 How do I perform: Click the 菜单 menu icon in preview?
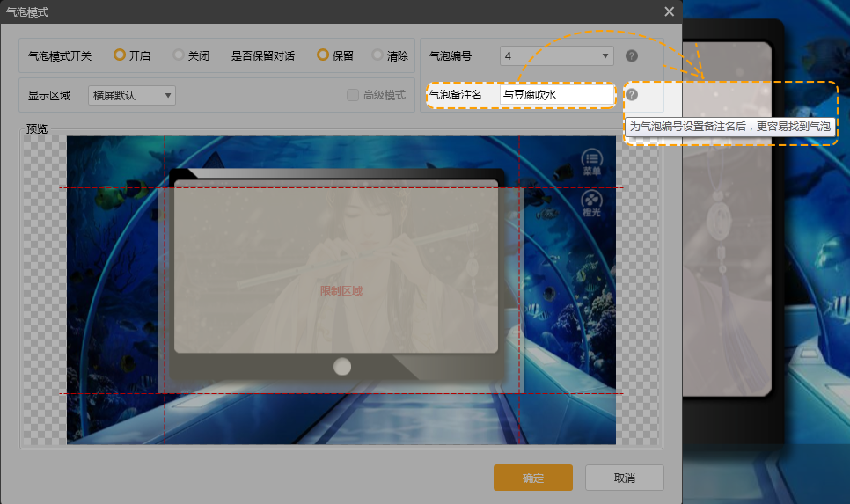click(592, 162)
